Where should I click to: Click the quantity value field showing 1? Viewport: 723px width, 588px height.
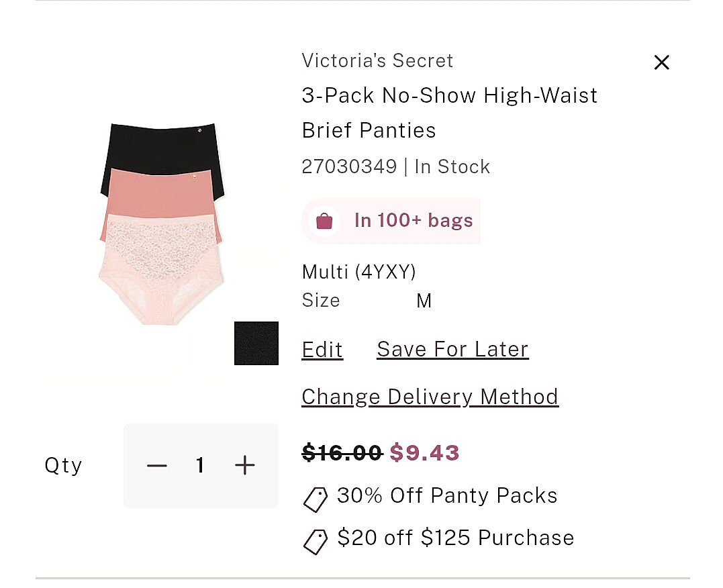tap(200, 465)
